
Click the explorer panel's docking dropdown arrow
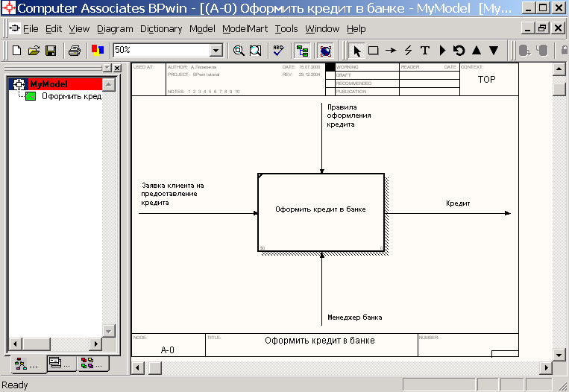click(107, 68)
